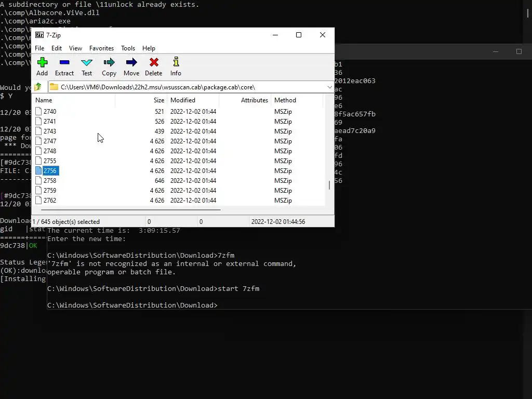Click the Copy toolbar icon
This screenshot has width=532, height=399.
click(x=109, y=62)
